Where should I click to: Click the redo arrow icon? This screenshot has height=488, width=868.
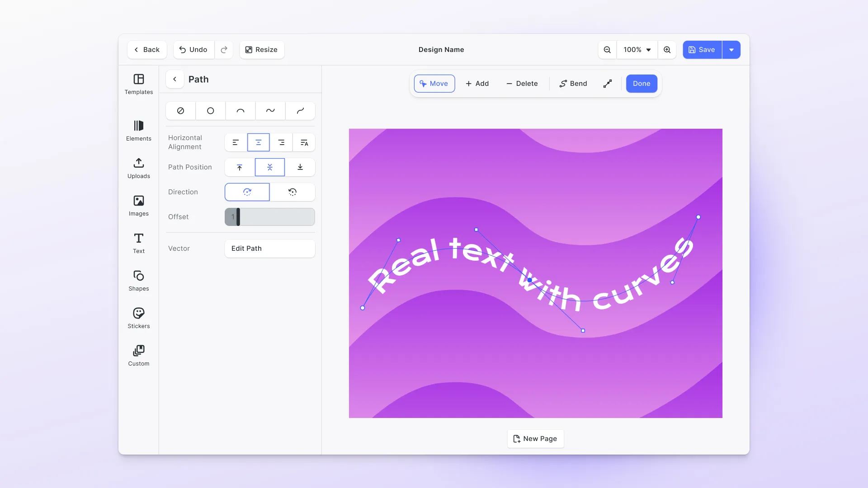(x=224, y=50)
